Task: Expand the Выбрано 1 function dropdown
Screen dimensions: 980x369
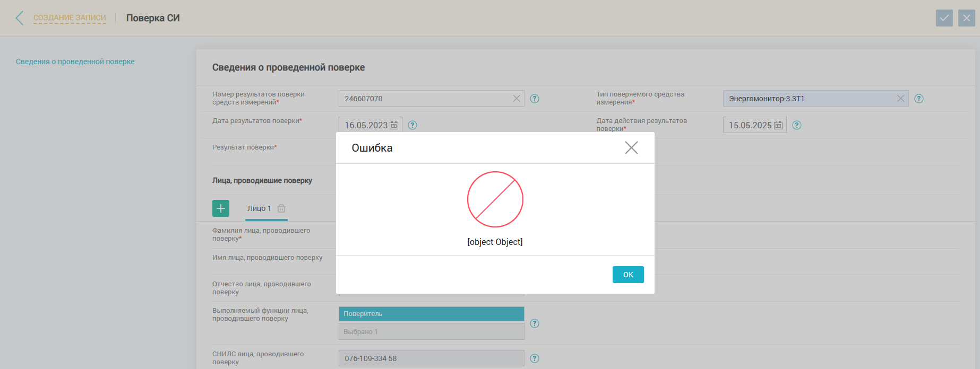Action: click(x=431, y=331)
